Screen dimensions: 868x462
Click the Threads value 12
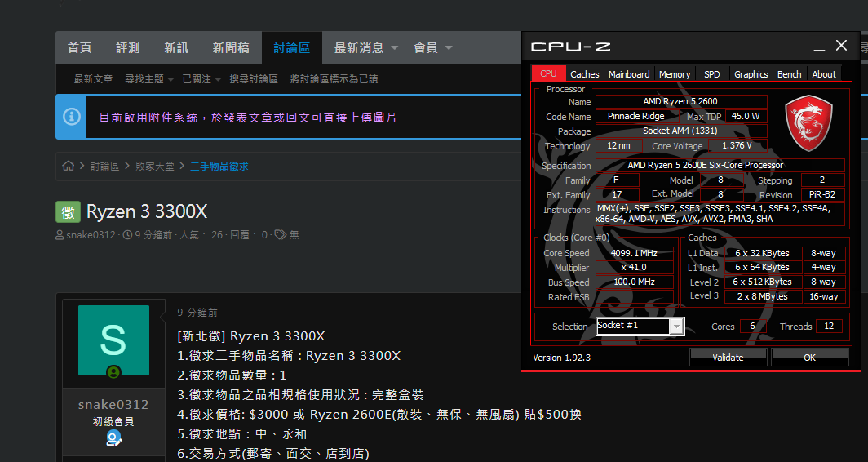829,326
